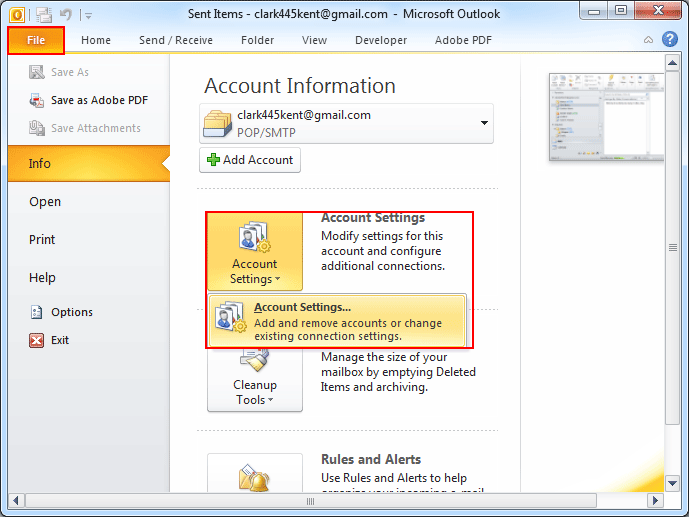
Task: Click the horizontal scrollbar right arrow
Action: [x=655, y=500]
